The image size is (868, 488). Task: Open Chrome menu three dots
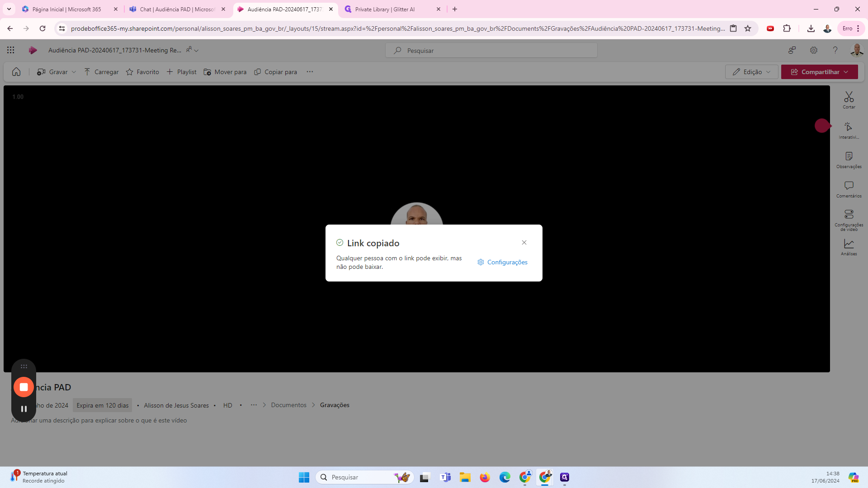click(x=858, y=28)
